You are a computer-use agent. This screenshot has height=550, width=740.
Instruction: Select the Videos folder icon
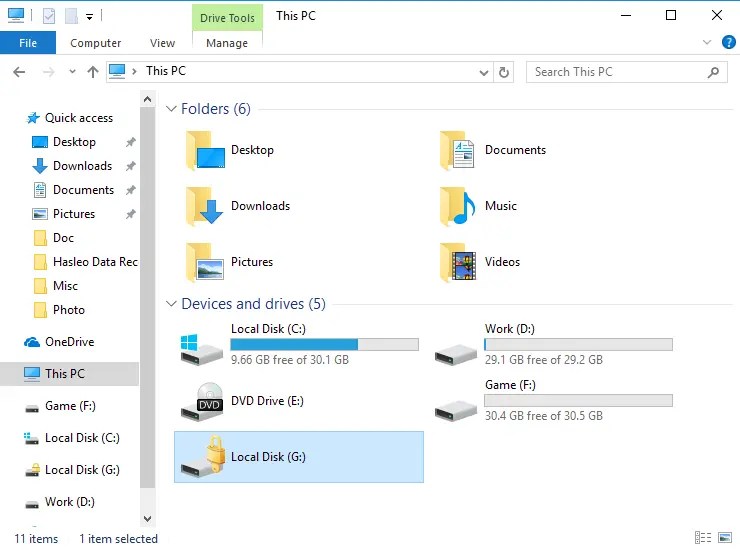[x=458, y=262]
